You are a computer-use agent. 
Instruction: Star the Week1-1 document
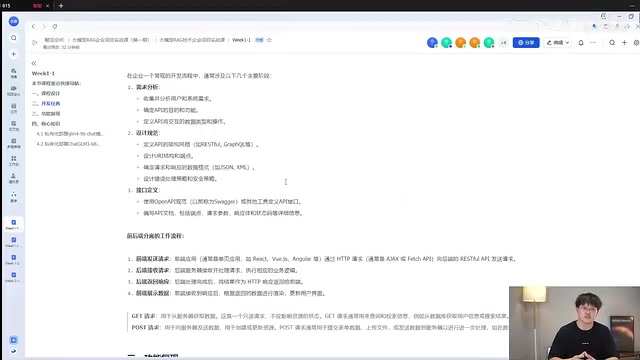coord(269,40)
